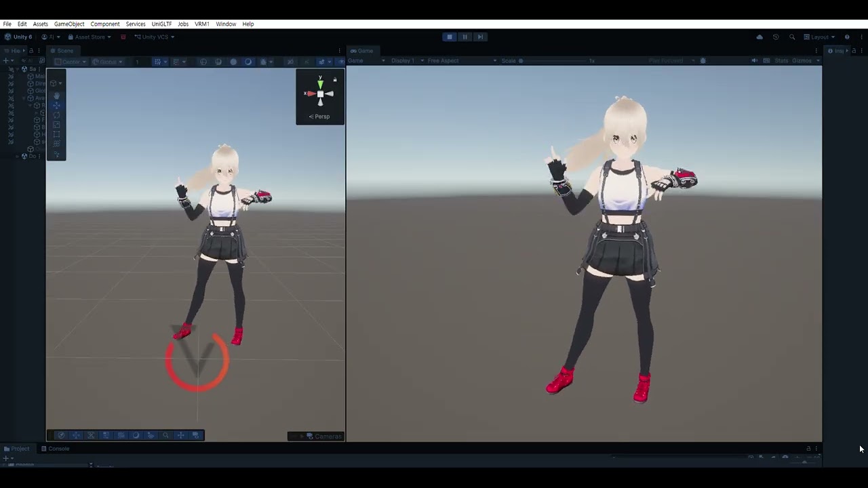868x488 pixels.
Task: Select the Rotate tool
Action: (x=56, y=115)
